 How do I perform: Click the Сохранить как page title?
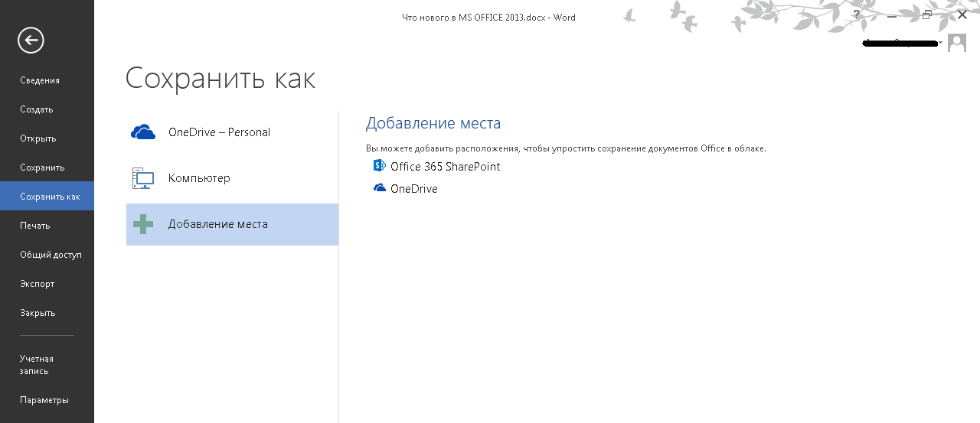click(220, 78)
